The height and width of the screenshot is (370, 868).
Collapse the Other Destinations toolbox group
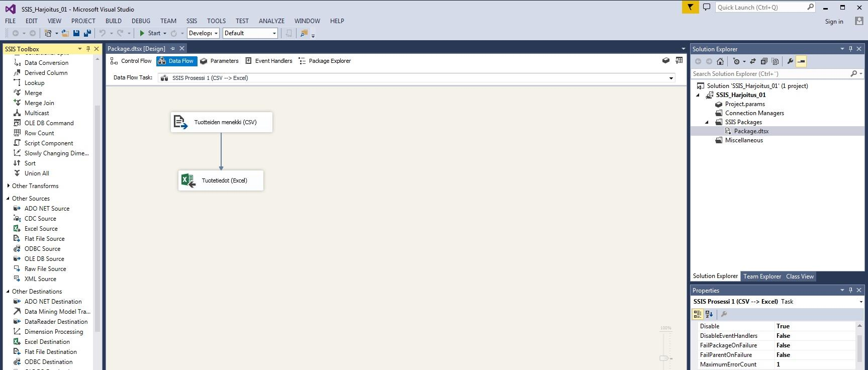point(8,292)
